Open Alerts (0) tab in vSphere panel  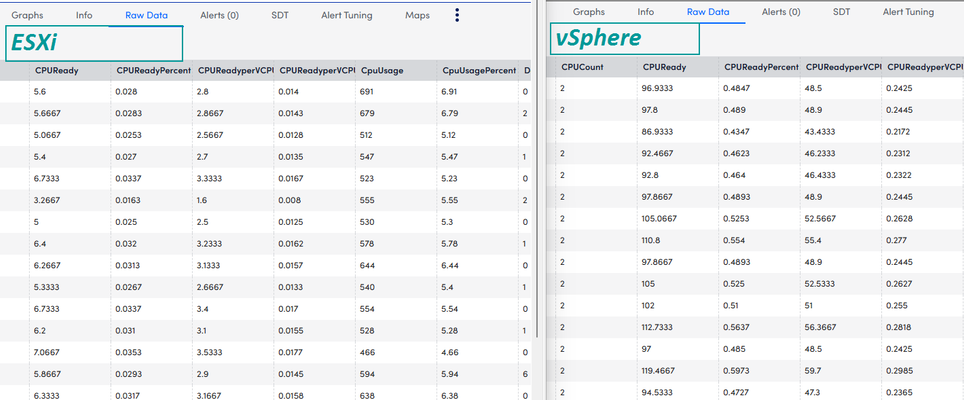(x=781, y=12)
